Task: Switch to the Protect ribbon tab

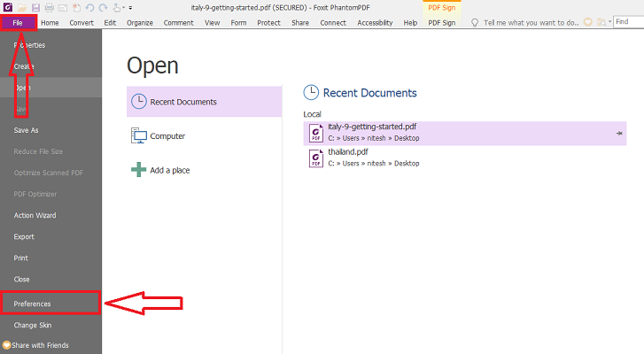Action: (268, 23)
